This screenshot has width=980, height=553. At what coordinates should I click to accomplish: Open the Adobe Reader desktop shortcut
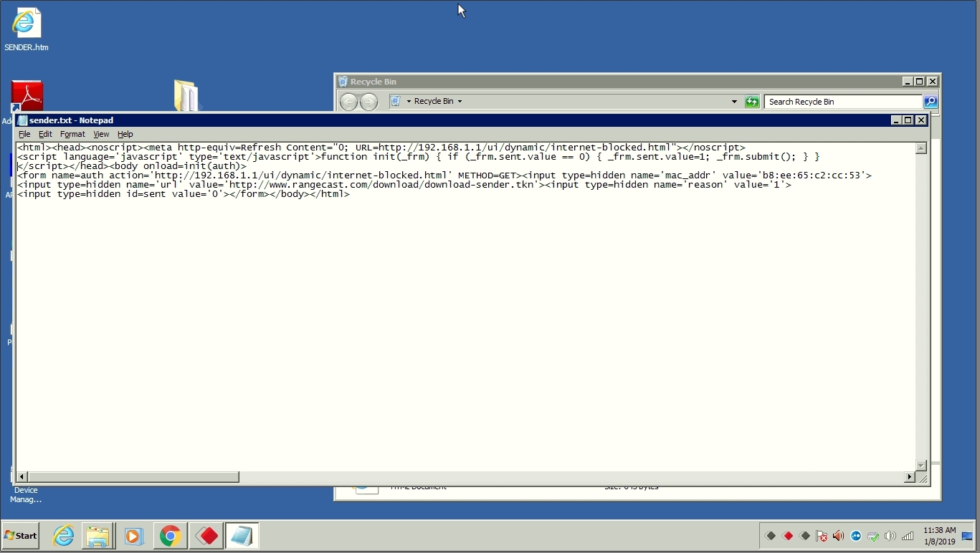click(x=27, y=96)
